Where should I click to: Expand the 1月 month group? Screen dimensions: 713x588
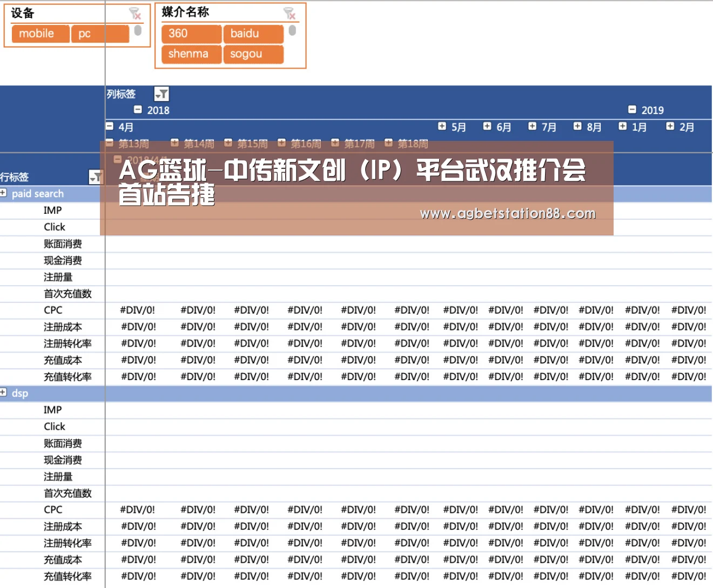click(623, 126)
